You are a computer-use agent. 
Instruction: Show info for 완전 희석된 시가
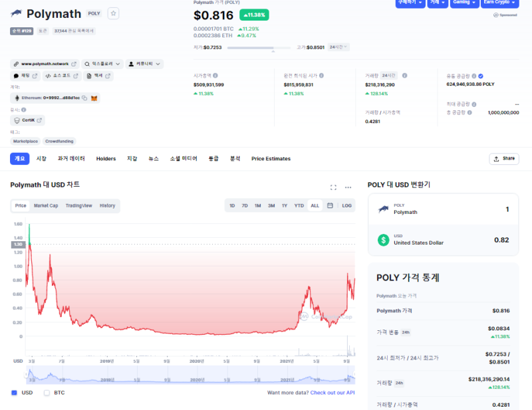point(321,76)
